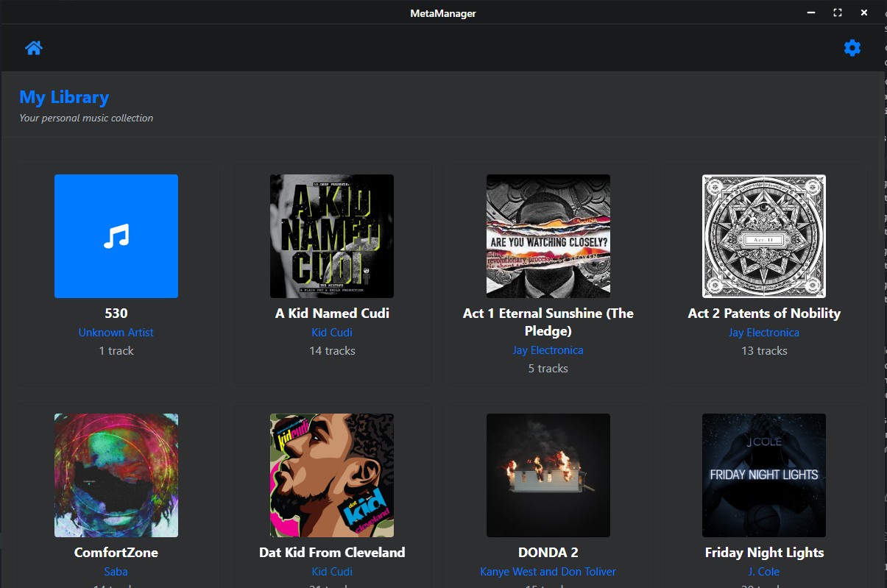Open the Friday Night Lights cover
Screen dimensions: 887x588
(x=763, y=475)
